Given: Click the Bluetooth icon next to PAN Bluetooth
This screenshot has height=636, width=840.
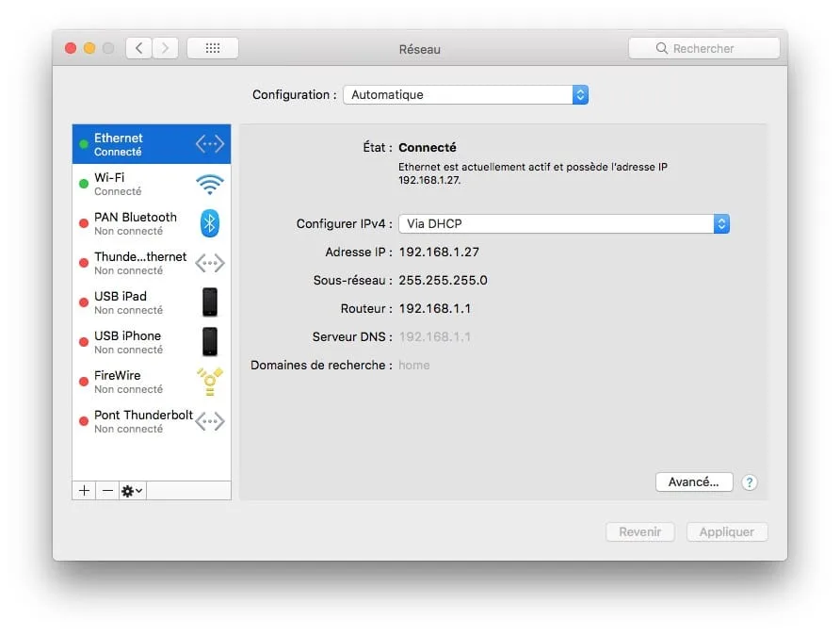Looking at the screenshot, I should [x=209, y=223].
